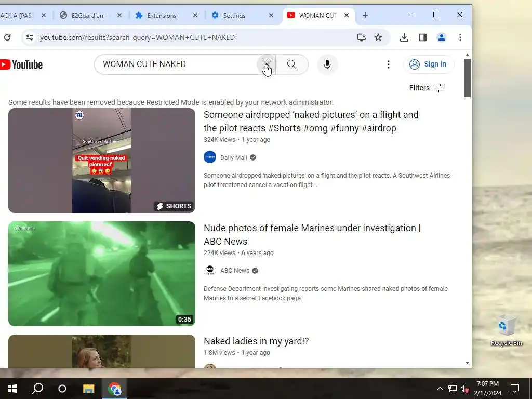
Task: Open a new tab with plus button
Action: point(365,15)
